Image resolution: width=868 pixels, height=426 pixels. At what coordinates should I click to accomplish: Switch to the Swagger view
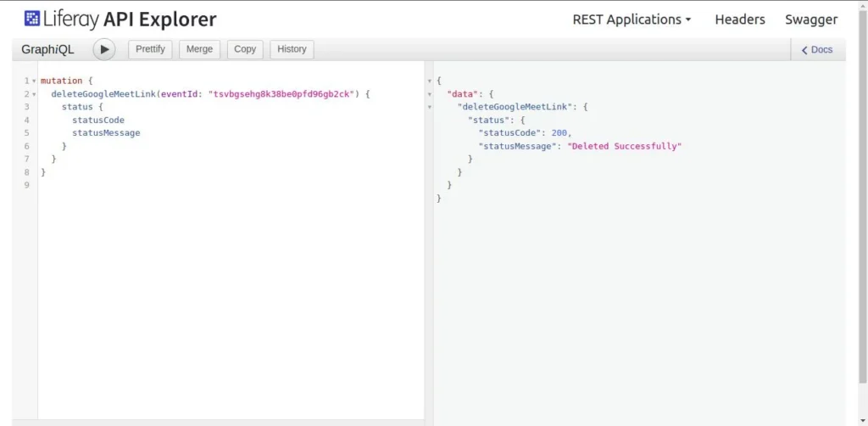click(x=811, y=20)
